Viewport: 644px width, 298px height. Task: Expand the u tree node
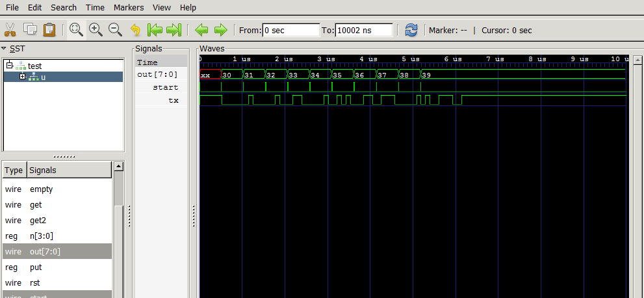point(23,77)
